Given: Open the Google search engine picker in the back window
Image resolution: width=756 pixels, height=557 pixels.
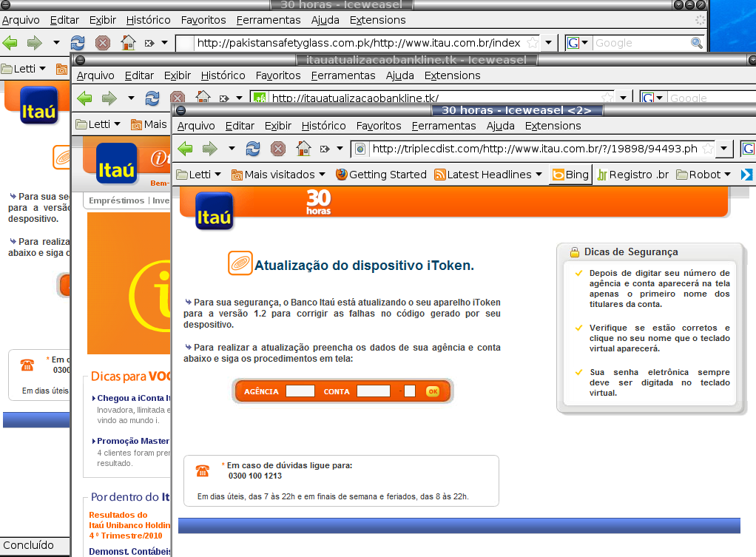Looking at the screenshot, I should pos(578,43).
